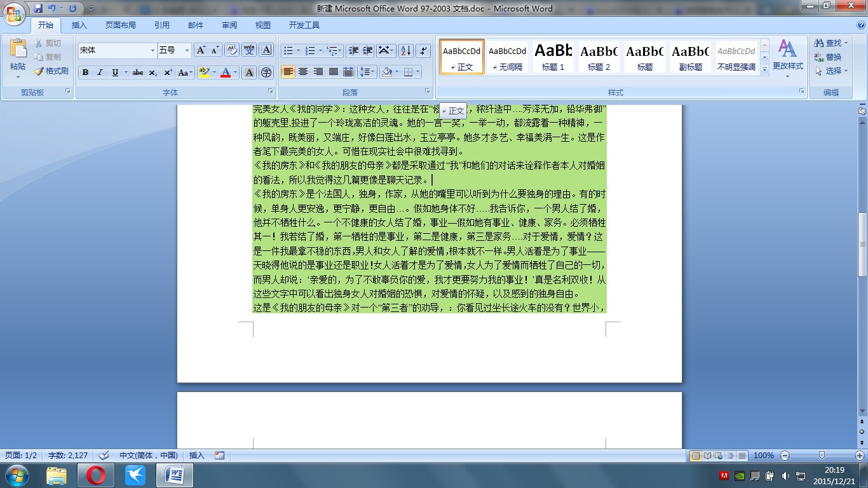This screenshot has height=488, width=868.
Task: Open line spacing dropdown
Action: click(x=367, y=72)
